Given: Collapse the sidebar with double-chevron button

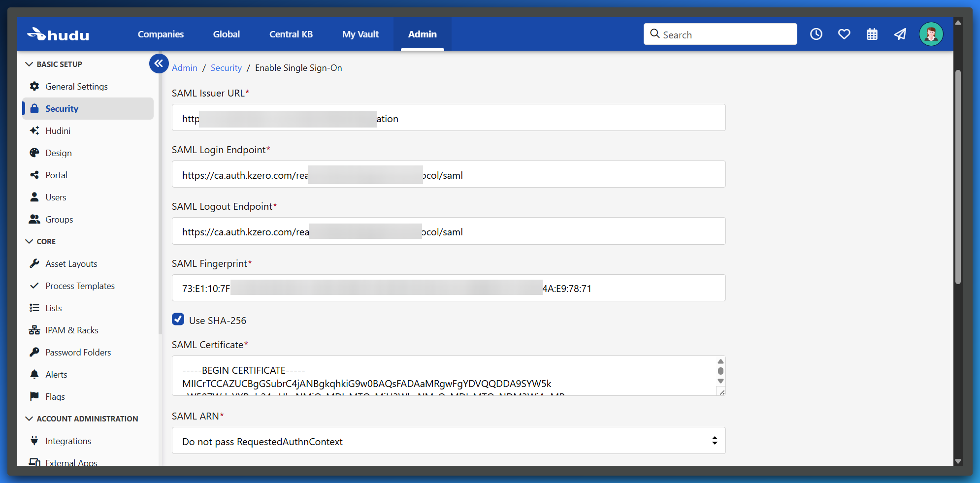Looking at the screenshot, I should tap(159, 63).
